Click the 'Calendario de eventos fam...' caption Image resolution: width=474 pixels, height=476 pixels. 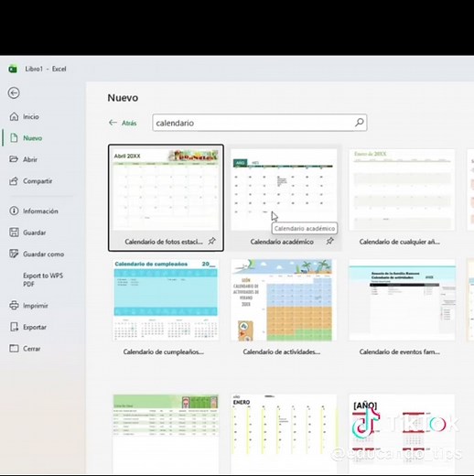[400, 352]
